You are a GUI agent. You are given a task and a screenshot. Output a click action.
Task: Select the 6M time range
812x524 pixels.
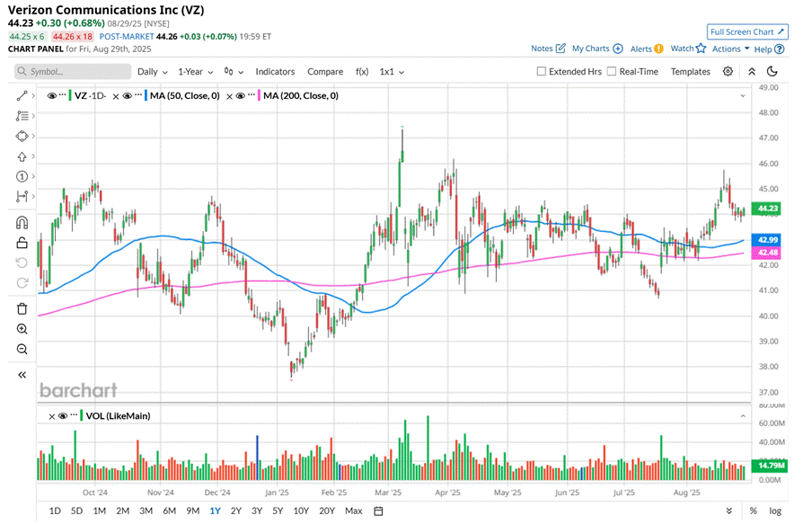coord(170,511)
